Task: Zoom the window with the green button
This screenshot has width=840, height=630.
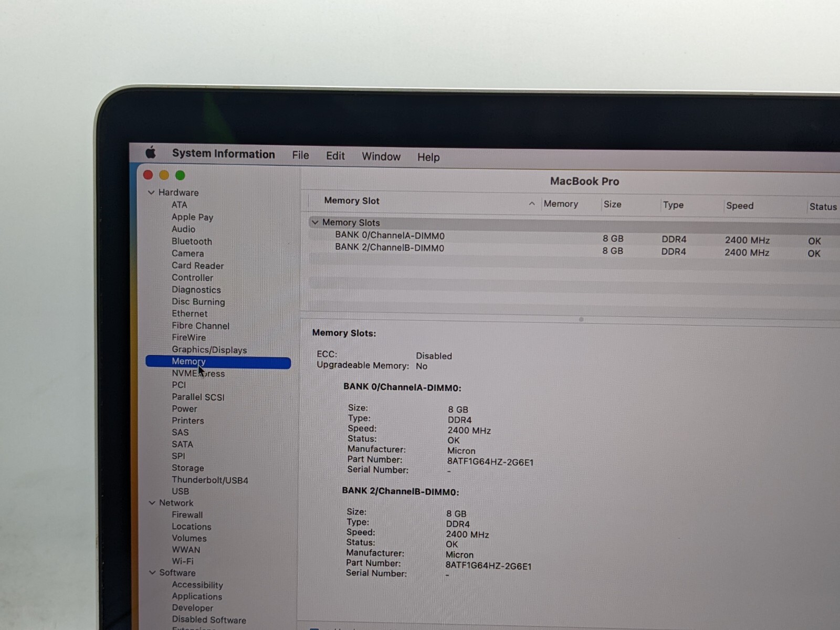Action: point(180,175)
